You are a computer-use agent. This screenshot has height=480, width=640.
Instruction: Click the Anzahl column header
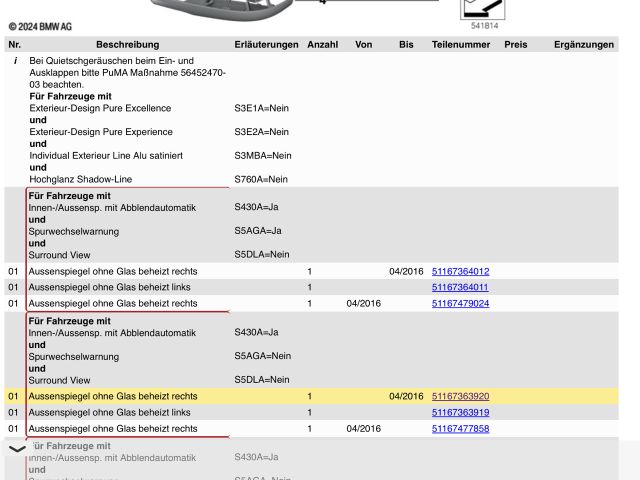tap(322, 45)
